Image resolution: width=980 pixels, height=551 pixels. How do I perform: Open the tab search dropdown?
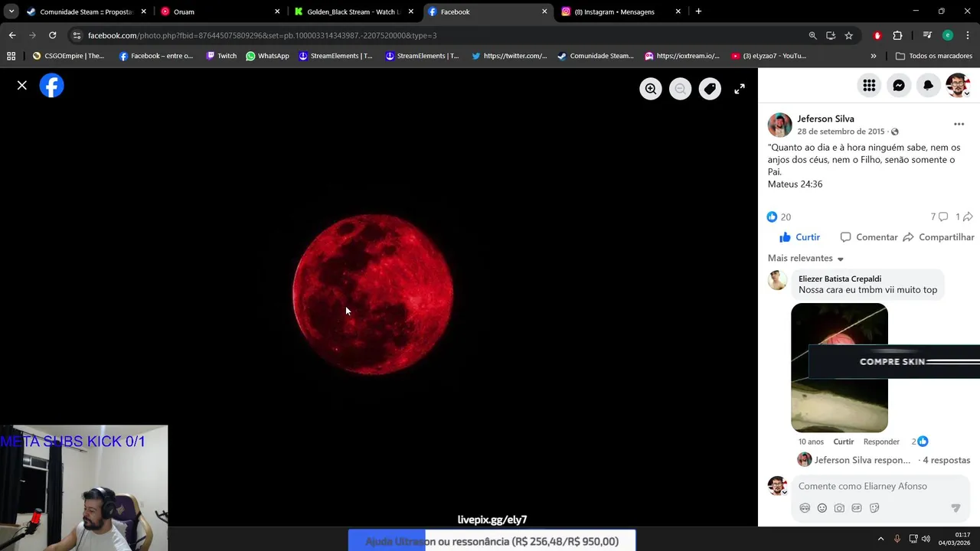[x=11, y=11]
